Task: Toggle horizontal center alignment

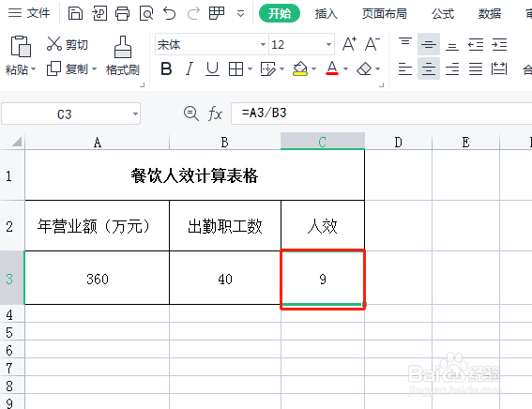Action: point(429,68)
